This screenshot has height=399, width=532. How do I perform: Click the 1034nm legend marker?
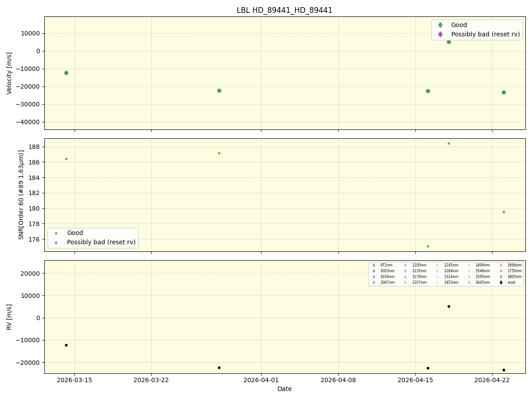click(374, 277)
